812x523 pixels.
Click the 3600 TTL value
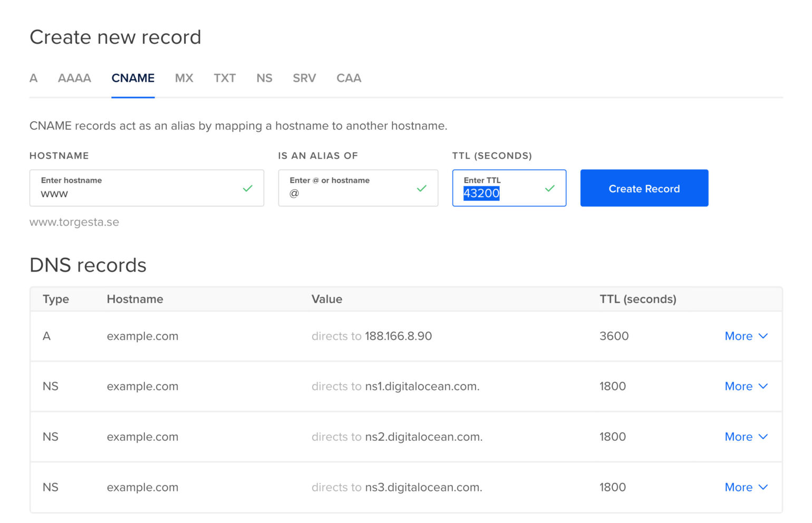(614, 336)
